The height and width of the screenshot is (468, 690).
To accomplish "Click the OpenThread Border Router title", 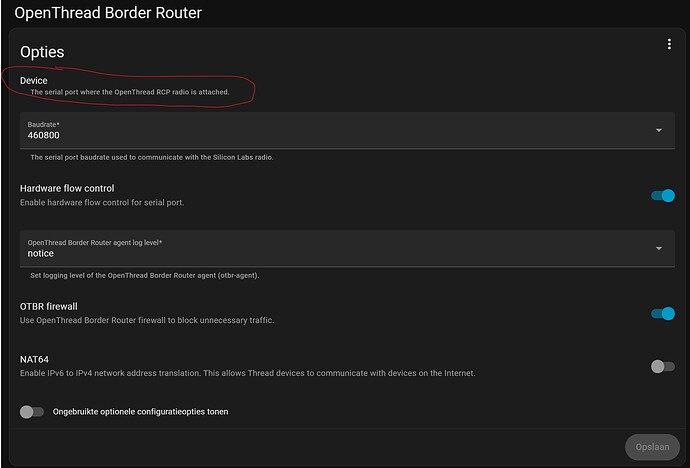I will (x=108, y=13).
